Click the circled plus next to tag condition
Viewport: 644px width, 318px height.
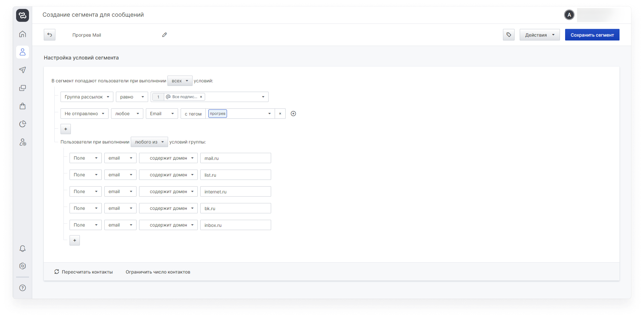[x=293, y=114]
